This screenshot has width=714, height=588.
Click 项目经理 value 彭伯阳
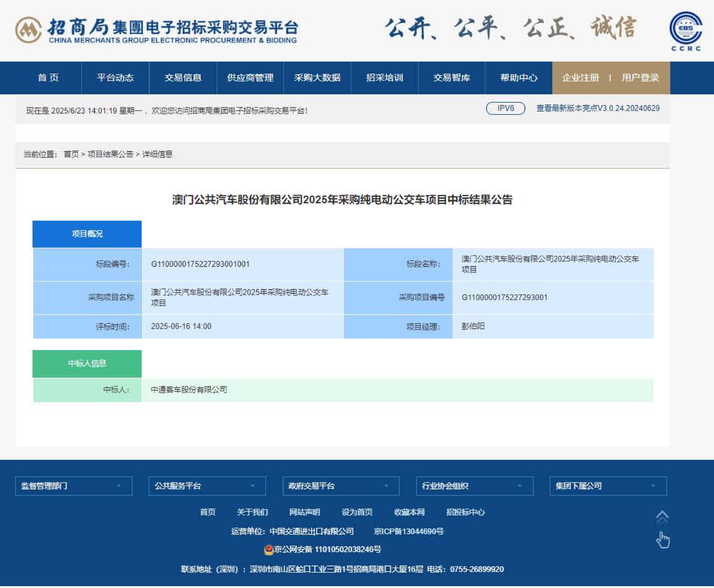pos(473,327)
